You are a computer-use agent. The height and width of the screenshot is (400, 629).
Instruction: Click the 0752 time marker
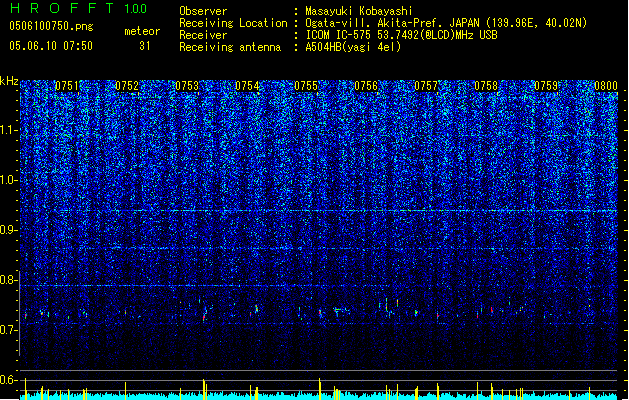(127, 86)
